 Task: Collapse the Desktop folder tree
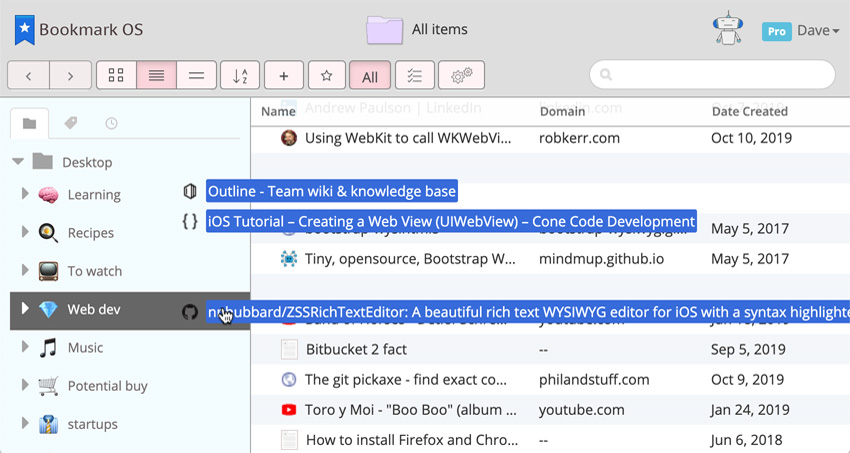coord(18,161)
